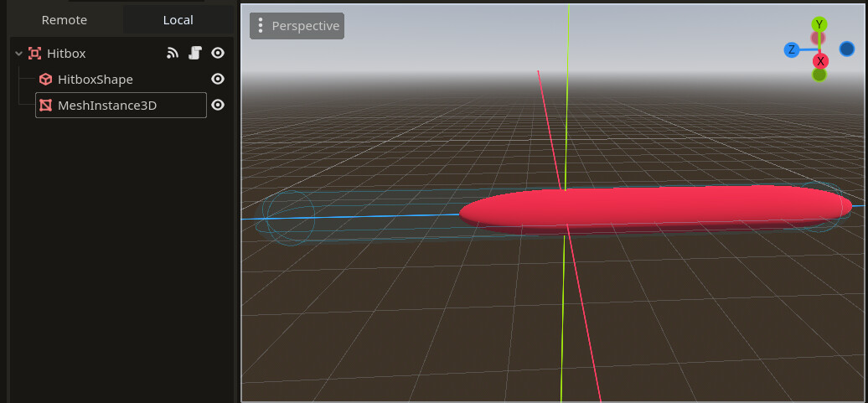
Task: Click the HitboxShape collision shape icon
Action: coord(45,79)
